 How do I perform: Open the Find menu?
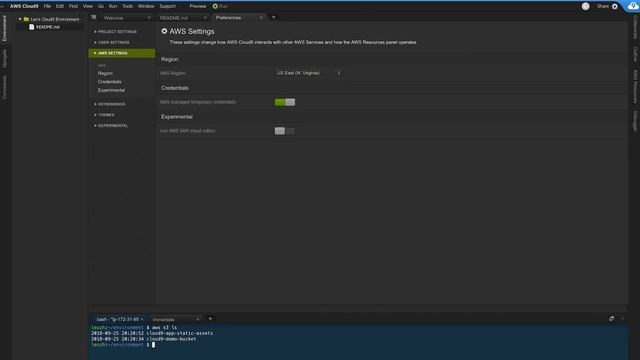click(73, 6)
